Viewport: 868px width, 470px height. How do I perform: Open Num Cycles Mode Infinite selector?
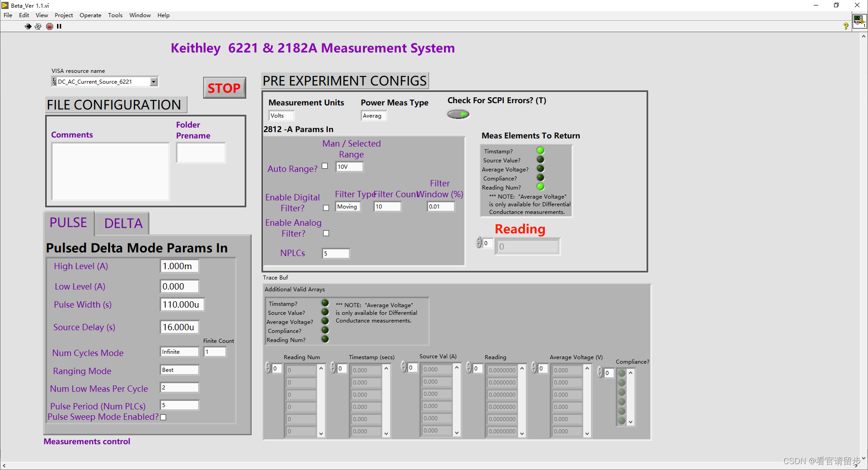tap(180, 351)
